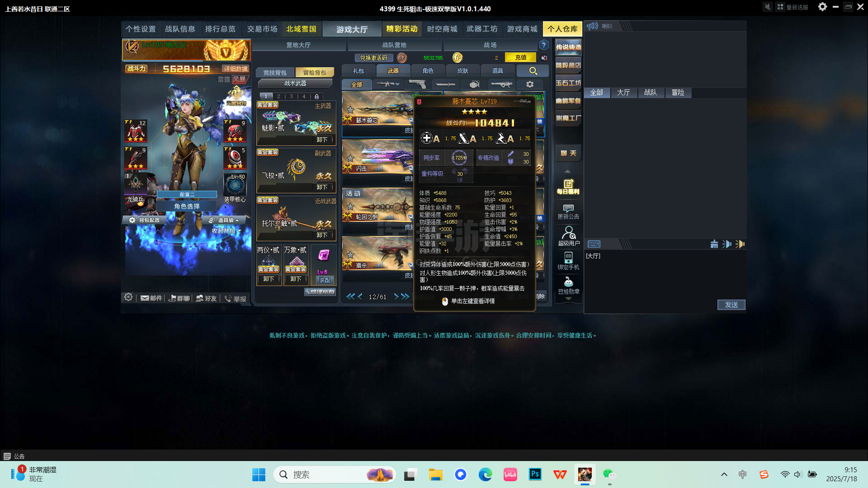Click the 充值 recharge button
The height and width of the screenshot is (488, 868).
tap(521, 58)
